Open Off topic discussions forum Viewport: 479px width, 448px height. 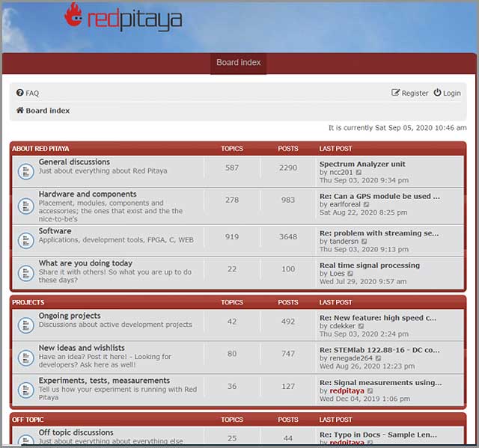click(x=76, y=432)
